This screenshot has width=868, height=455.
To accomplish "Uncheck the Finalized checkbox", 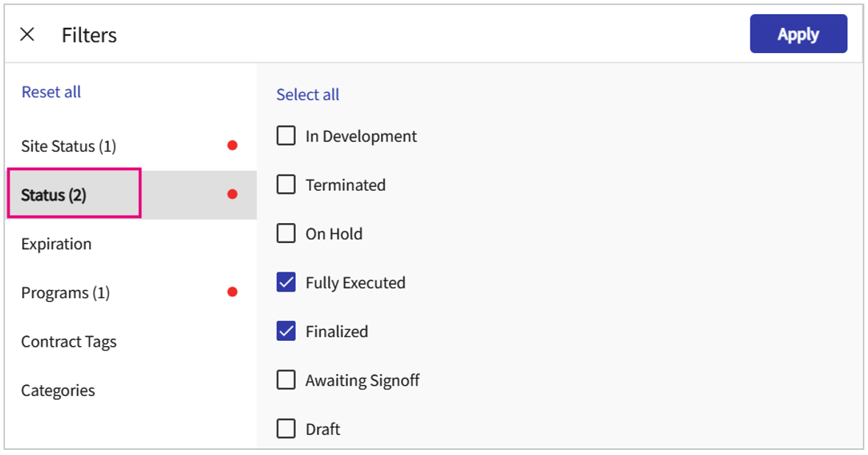I will pyautogui.click(x=286, y=331).
